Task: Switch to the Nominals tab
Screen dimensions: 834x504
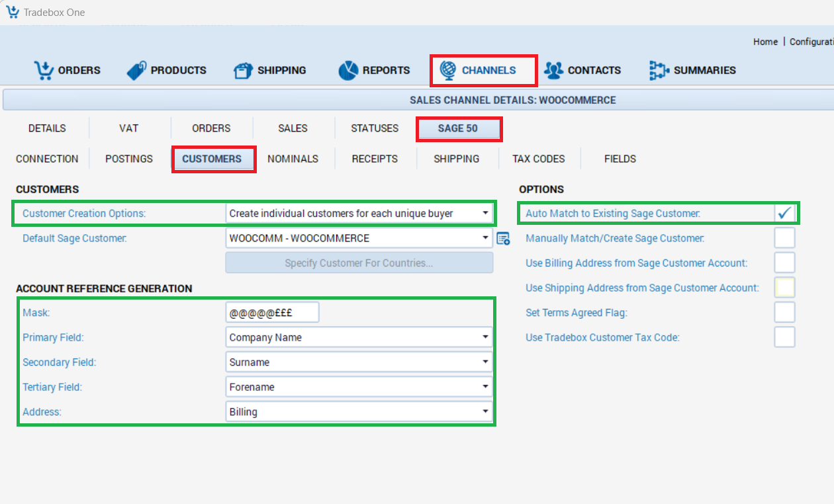Action: tap(293, 159)
